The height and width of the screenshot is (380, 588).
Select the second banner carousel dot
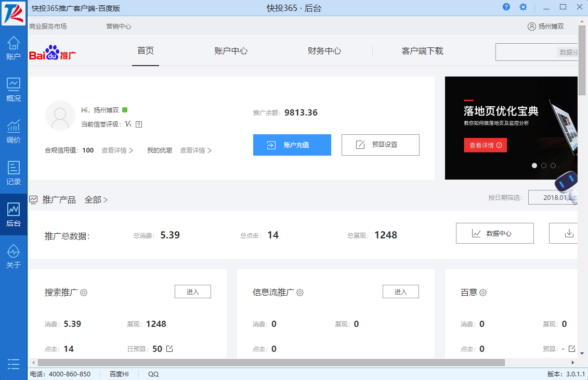click(x=544, y=165)
